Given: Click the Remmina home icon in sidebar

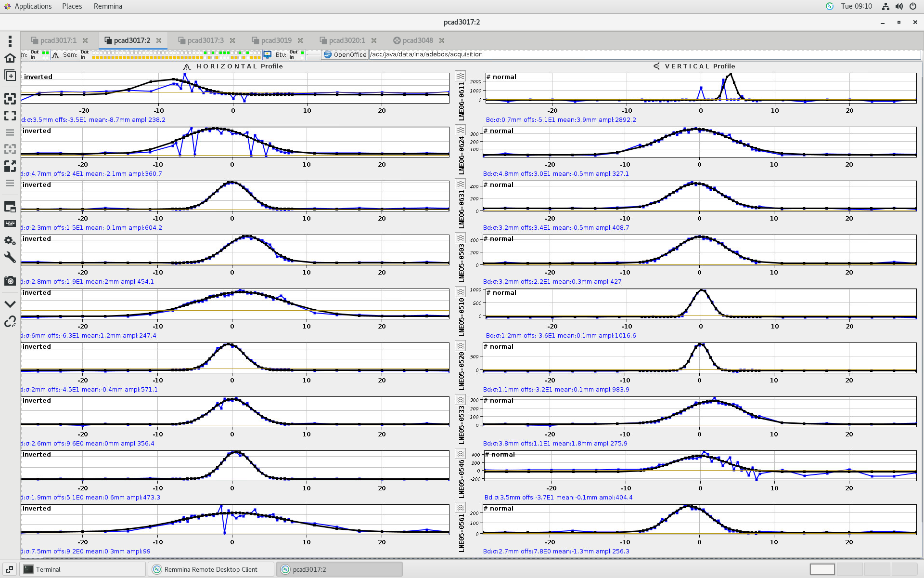Looking at the screenshot, I should click(10, 58).
